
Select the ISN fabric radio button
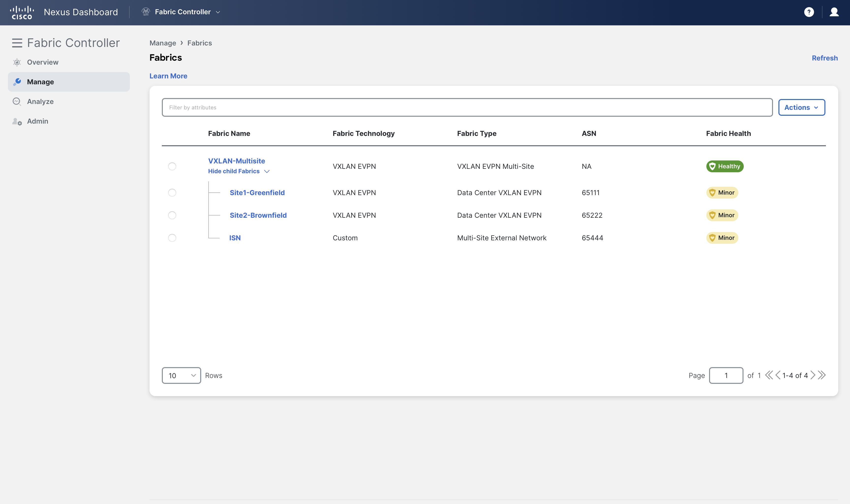[172, 238]
